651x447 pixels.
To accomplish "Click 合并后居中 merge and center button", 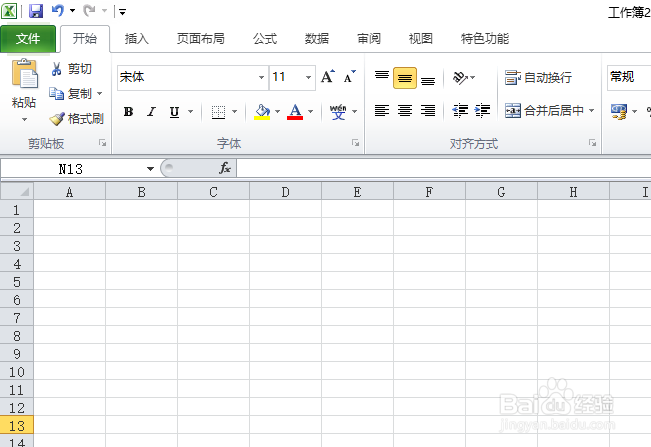I will tap(544, 111).
